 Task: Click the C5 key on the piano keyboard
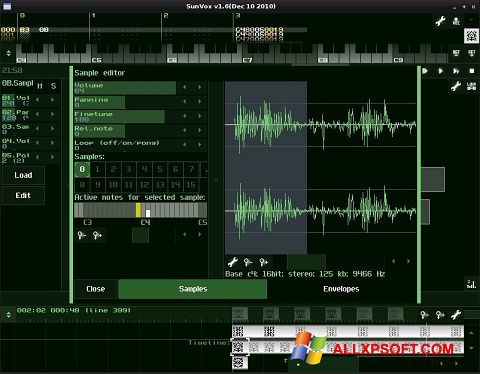(x=96, y=60)
